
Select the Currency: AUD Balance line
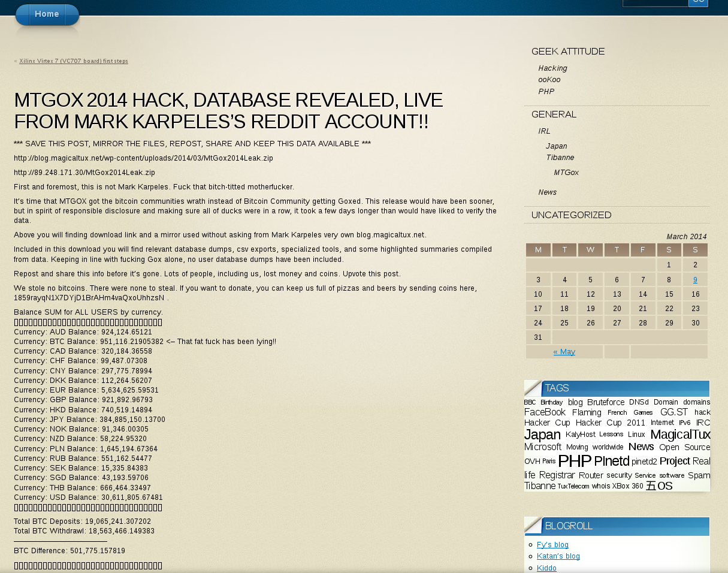(x=83, y=332)
